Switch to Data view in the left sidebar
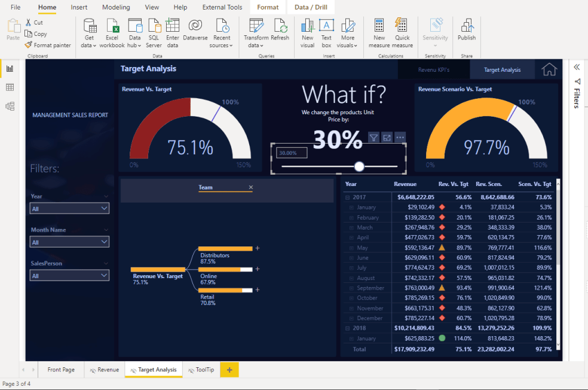 click(x=9, y=87)
